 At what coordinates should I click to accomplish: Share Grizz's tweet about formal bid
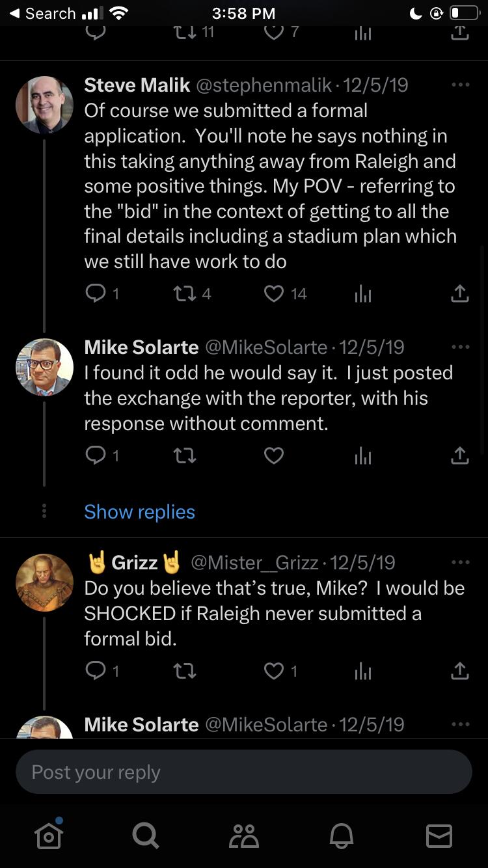[x=459, y=670]
